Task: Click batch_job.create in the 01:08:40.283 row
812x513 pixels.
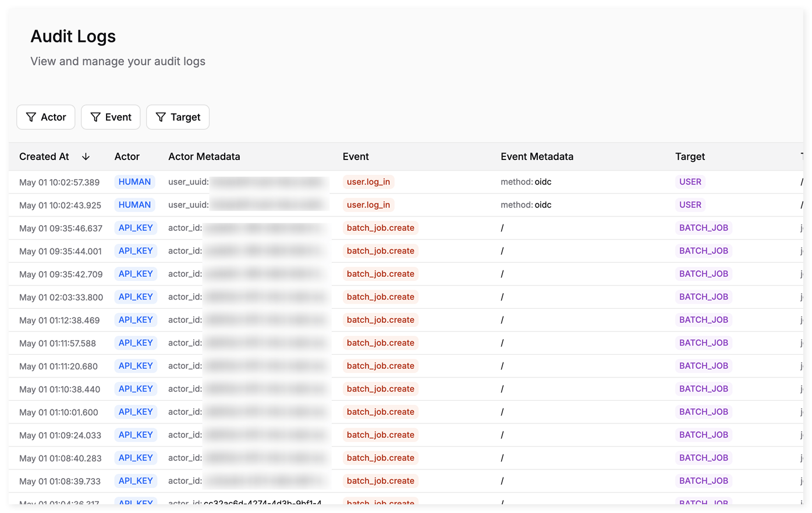Action: (381, 458)
